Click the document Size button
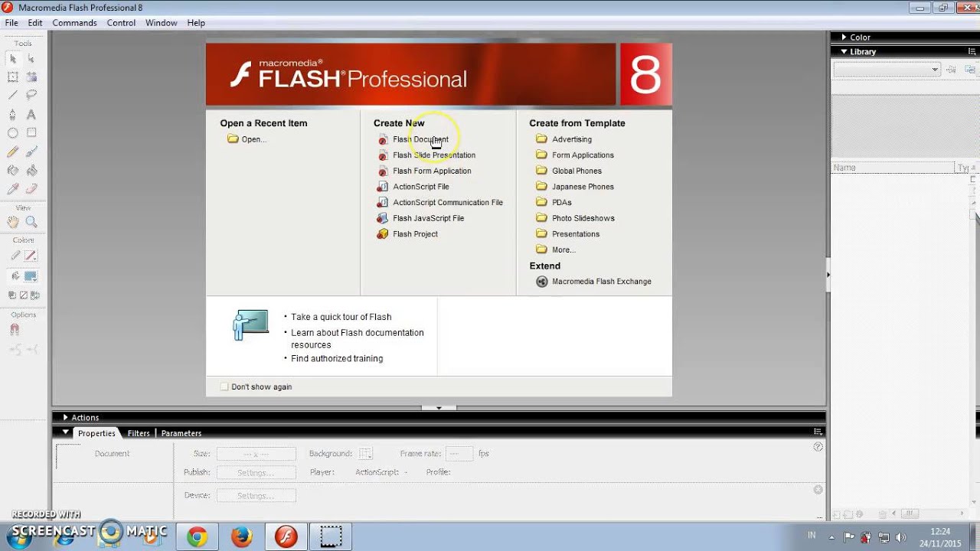Screen dimensions: 980x551 point(256,453)
